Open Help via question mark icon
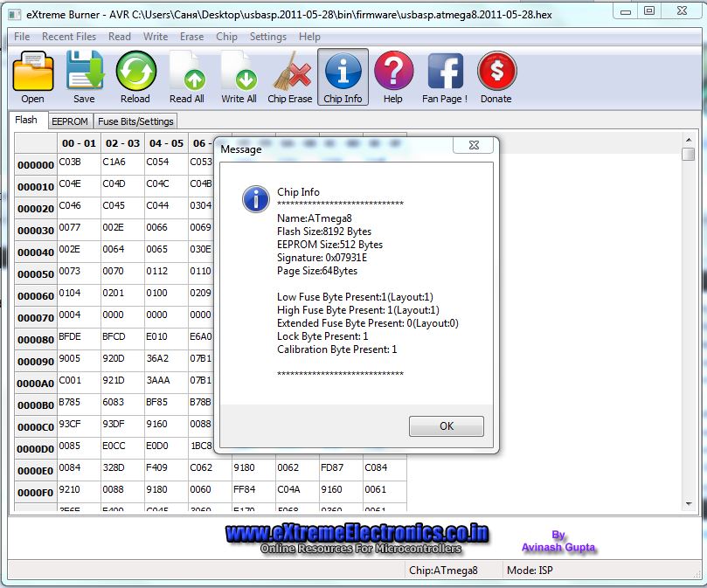Screen dimensions: 707x588 pyautogui.click(x=393, y=77)
